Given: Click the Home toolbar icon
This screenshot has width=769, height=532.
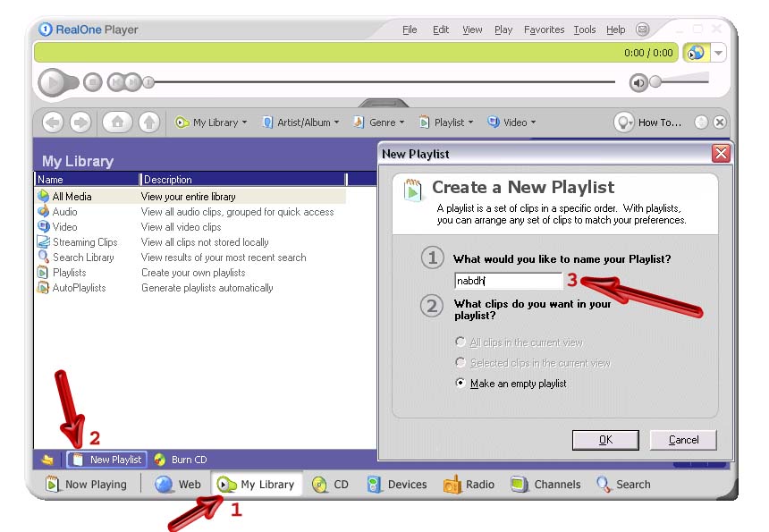Looking at the screenshot, I should pyautogui.click(x=118, y=122).
